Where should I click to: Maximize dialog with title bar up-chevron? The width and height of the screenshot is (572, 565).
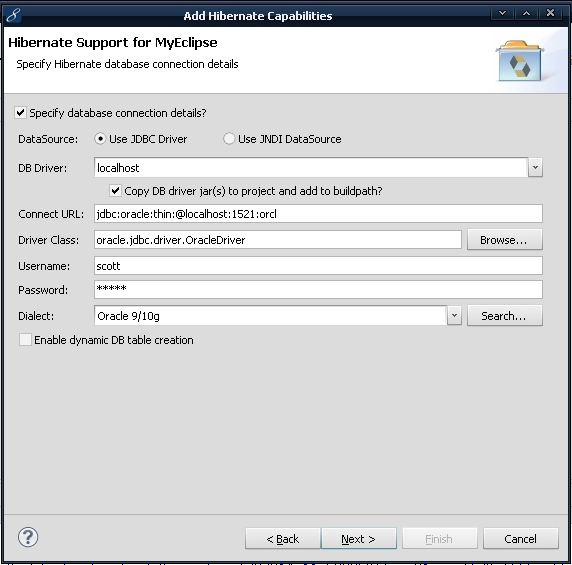tap(526, 13)
